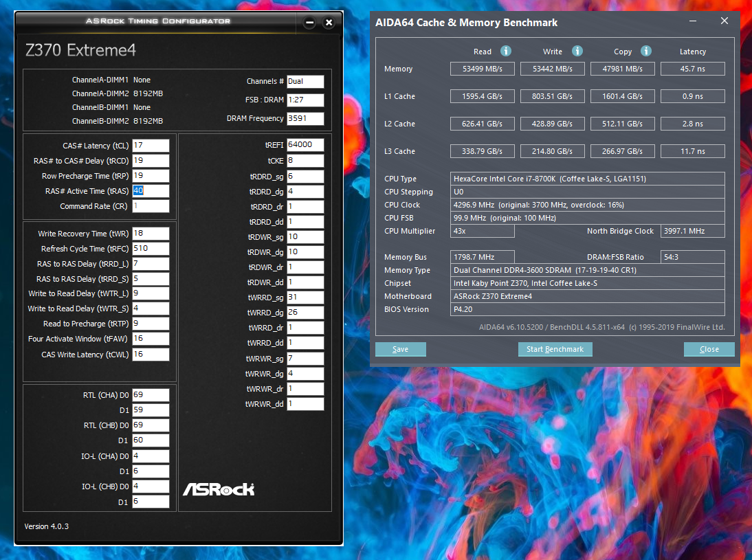Click the CAS# Latency (tCL) field
752x560 pixels.
[151, 145]
